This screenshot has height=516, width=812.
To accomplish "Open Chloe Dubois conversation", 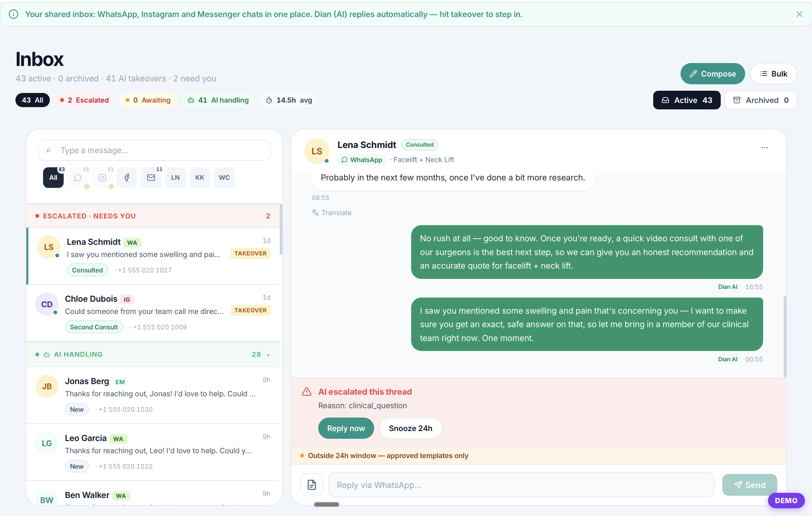I will 153,313.
